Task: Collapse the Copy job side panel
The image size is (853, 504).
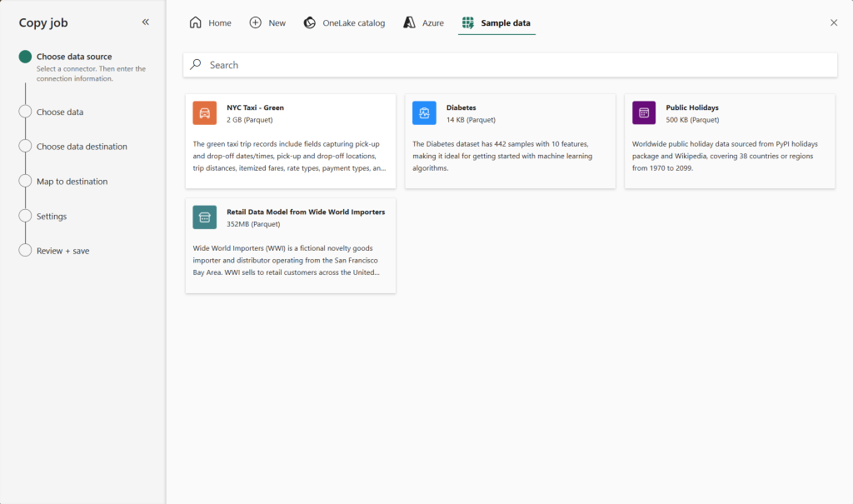Action: tap(145, 22)
